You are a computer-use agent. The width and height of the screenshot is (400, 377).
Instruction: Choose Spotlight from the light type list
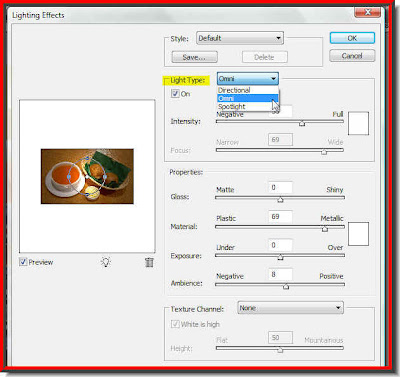248,107
